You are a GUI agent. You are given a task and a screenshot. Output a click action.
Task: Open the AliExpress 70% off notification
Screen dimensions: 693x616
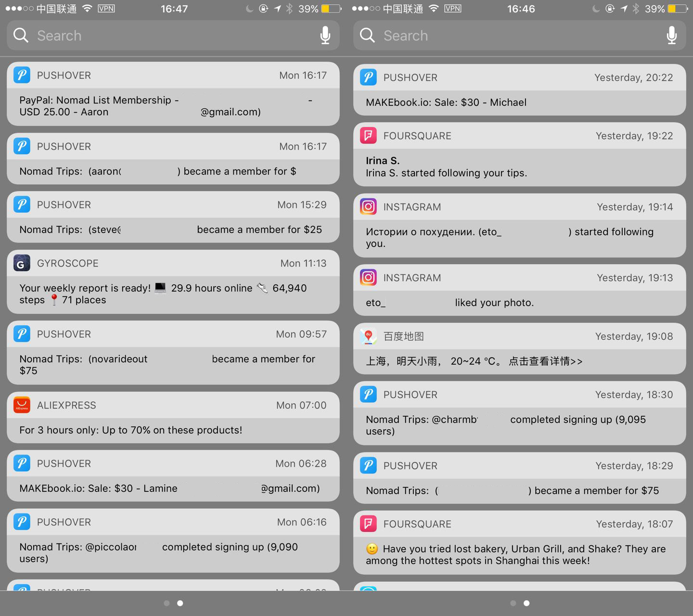pos(173,418)
